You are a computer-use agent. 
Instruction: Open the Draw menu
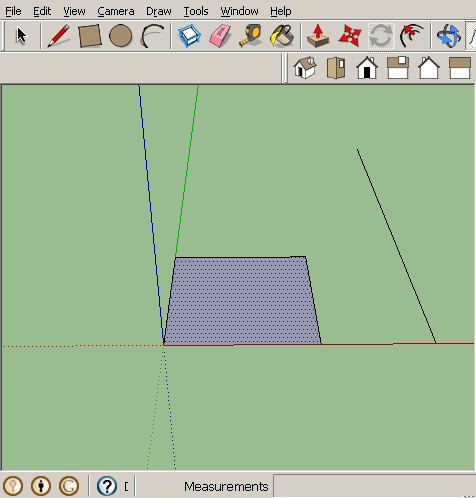[x=159, y=11]
